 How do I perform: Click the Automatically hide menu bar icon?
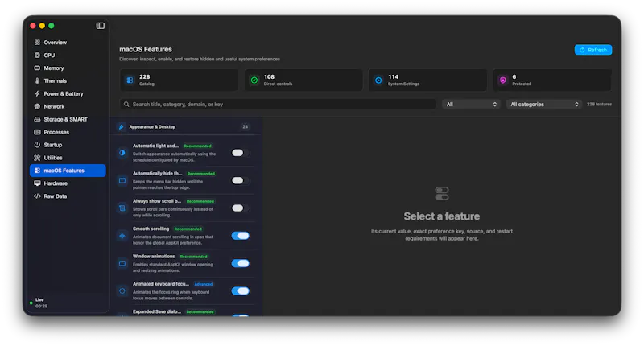coord(122,180)
